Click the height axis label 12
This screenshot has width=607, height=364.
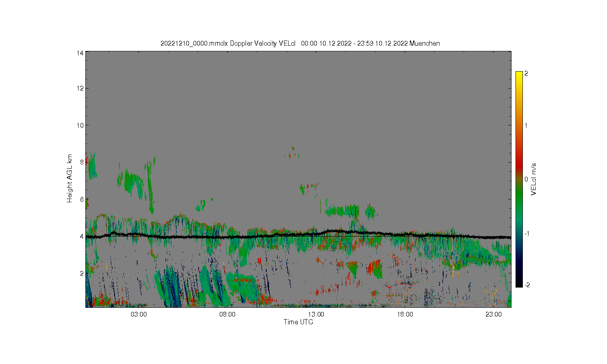pos(80,89)
